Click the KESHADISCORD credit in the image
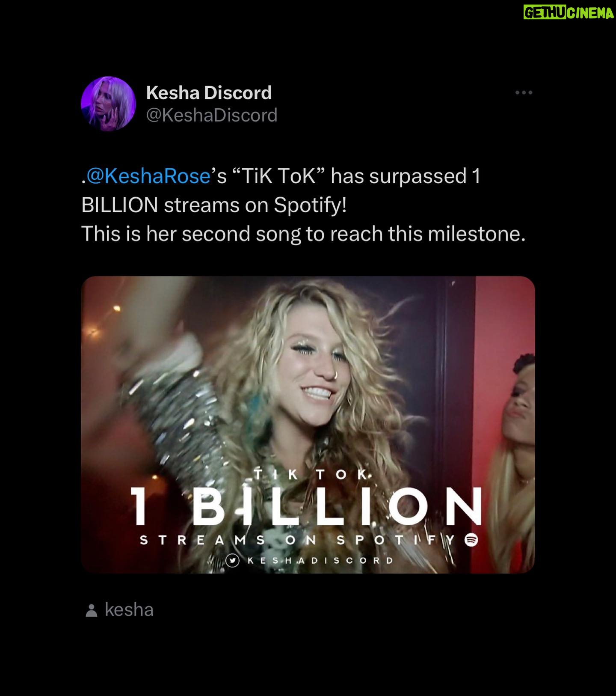Screen dimensions: 616x696 pos(320,560)
